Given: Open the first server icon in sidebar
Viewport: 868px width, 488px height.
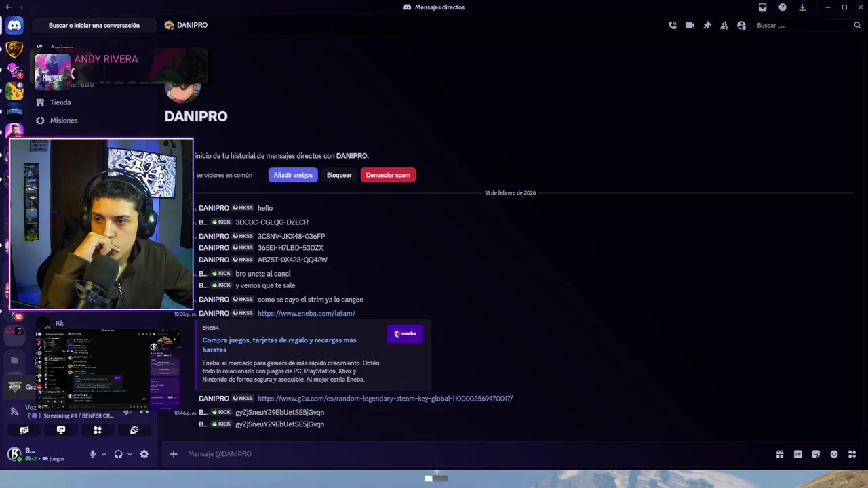Looking at the screenshot, I should (14, 49).
